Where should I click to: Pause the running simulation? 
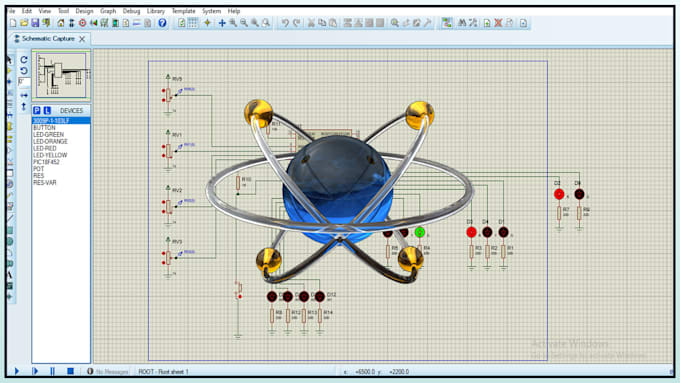pos(52,371)
